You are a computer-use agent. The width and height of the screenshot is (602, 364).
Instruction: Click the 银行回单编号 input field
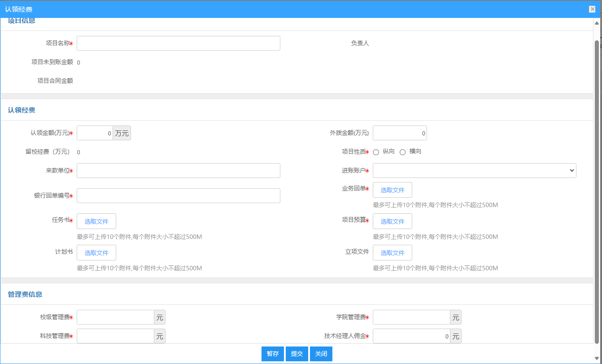[178, 196]
